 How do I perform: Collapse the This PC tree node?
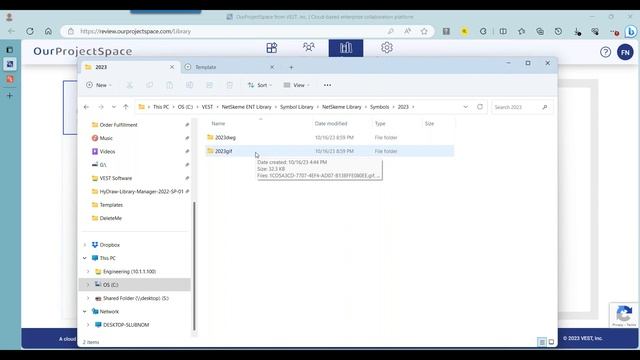85,258
